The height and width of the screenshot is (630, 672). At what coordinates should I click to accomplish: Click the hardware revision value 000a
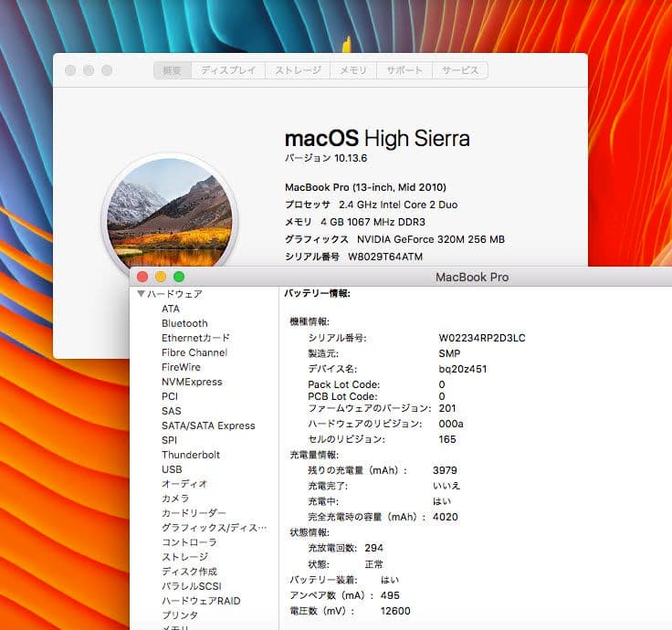451,424
